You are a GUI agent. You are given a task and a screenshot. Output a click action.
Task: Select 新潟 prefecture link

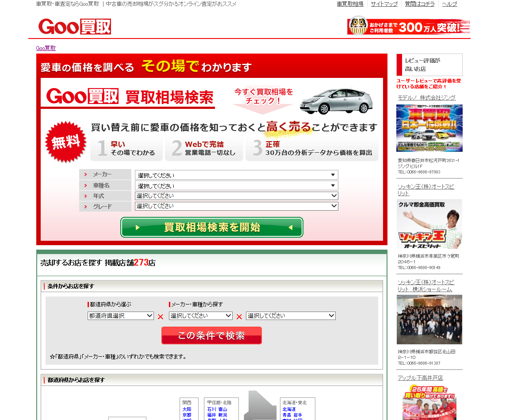222,415
